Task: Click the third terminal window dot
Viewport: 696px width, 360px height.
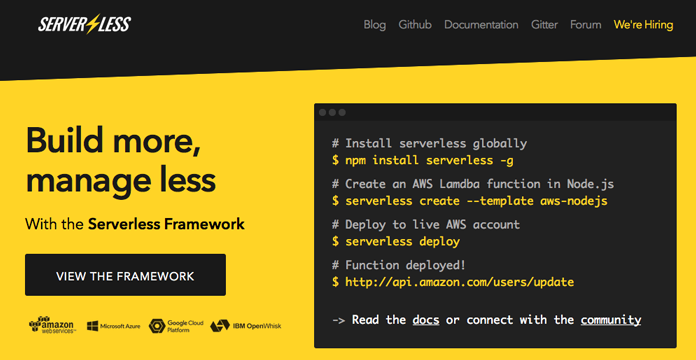Action: pos(342,112)
